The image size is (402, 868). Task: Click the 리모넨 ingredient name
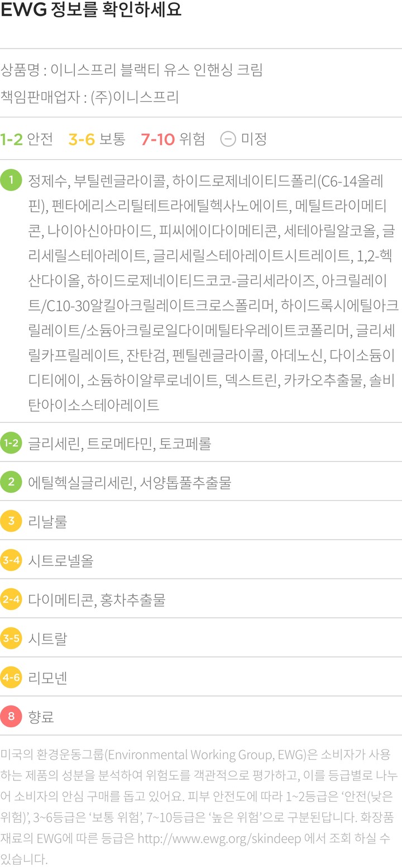47,678
